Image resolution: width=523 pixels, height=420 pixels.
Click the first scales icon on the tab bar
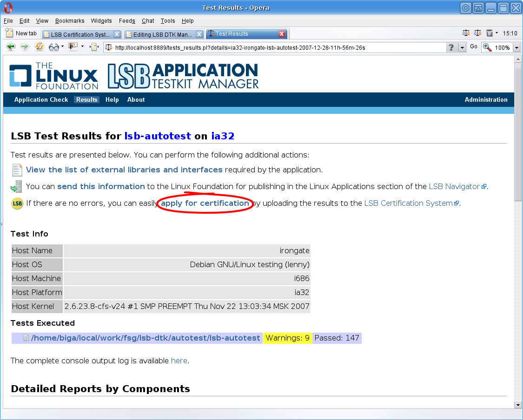pyautogui.click(x=466, y=33)
